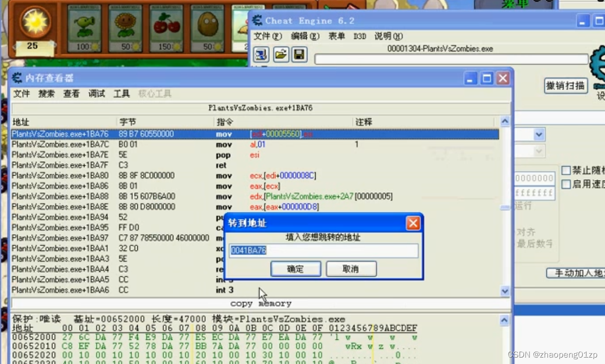Viewport: 605px width, 364px height.
Task: Open the 工具 tools menu
Action: 121,94
